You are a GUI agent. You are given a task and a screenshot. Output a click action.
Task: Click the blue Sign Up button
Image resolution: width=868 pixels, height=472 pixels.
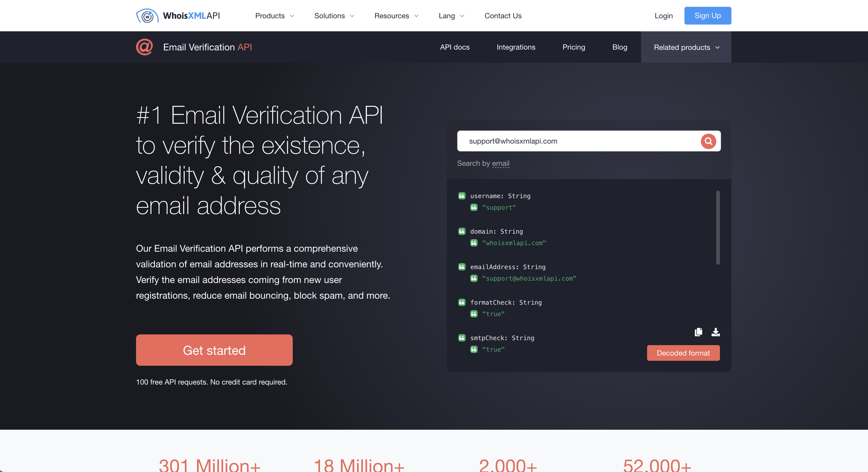coord(708,15)
